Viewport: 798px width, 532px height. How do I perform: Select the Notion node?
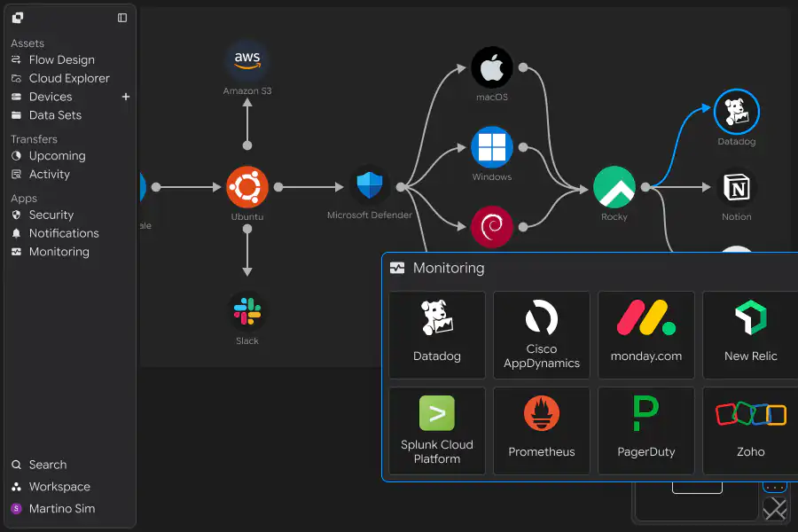point(737,187)
